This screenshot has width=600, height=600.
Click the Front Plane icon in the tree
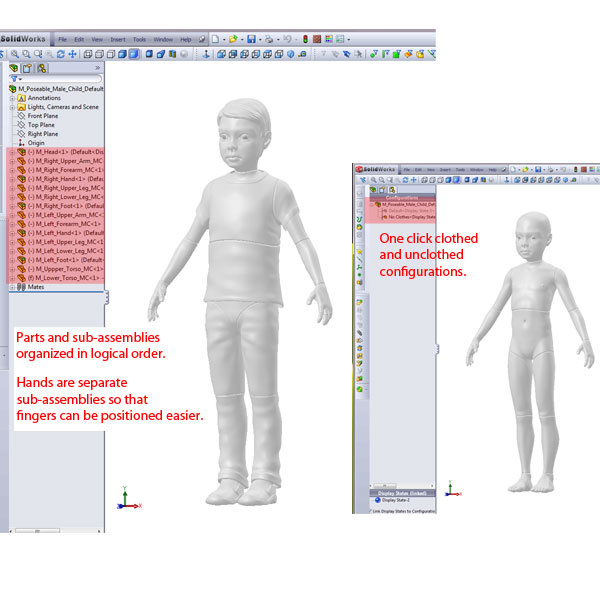coord(21,116)
